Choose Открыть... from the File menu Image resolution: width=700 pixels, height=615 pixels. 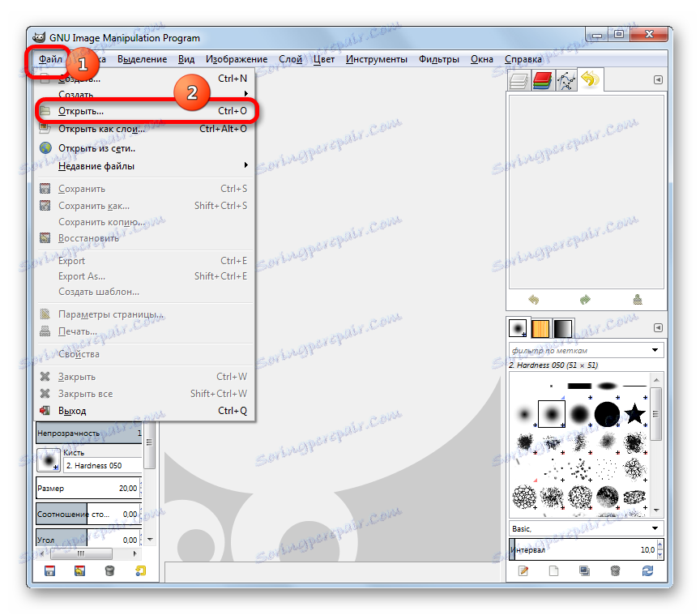(x=145, y=111)
